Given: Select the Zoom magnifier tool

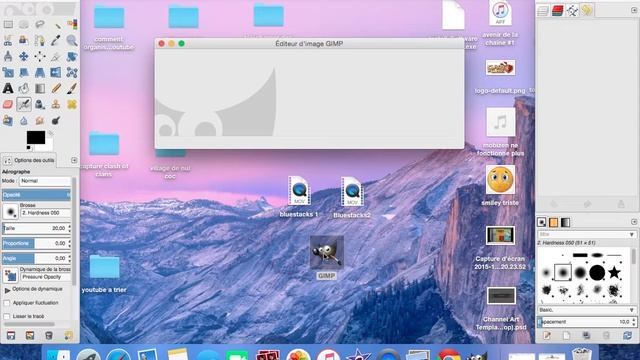Looking at the screenshot, I should click(x=72, y=40).
